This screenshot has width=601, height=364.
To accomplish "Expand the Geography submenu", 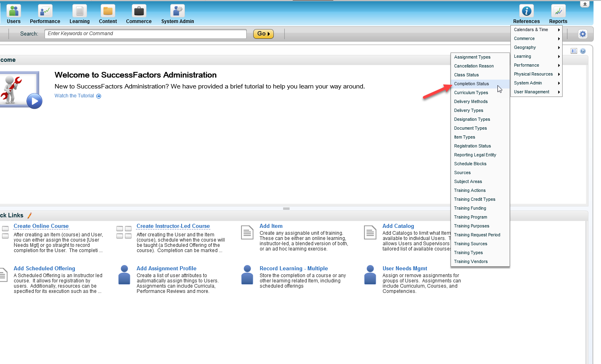I will [x=536, y=48].
